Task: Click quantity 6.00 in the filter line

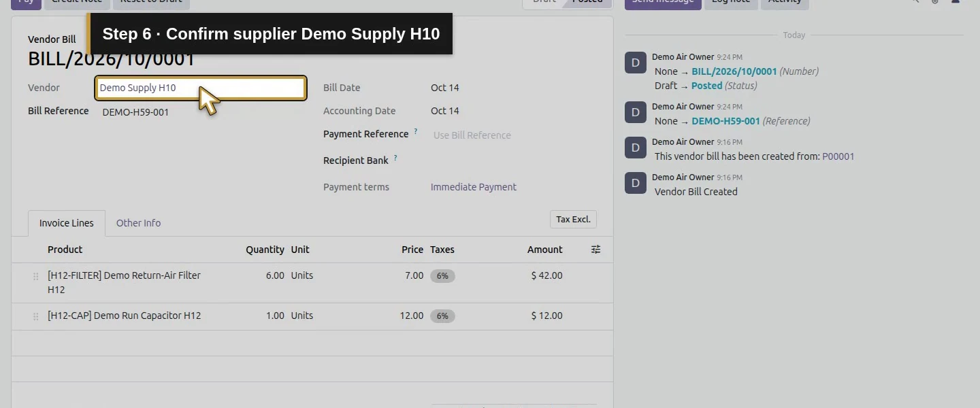Action: [x=275, y=275]
